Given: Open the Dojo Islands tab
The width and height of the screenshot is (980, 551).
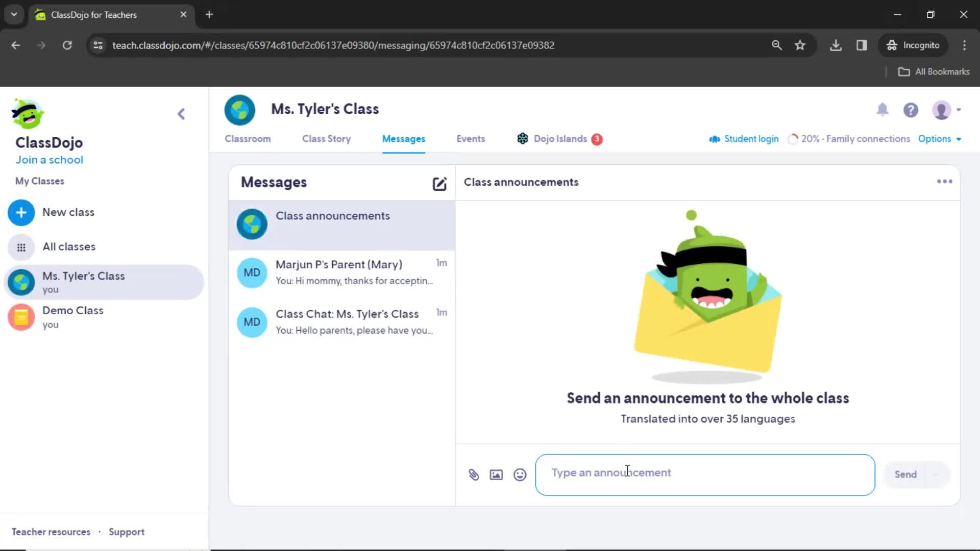Looking at the screenshot, I should click(x=559, y=139).
